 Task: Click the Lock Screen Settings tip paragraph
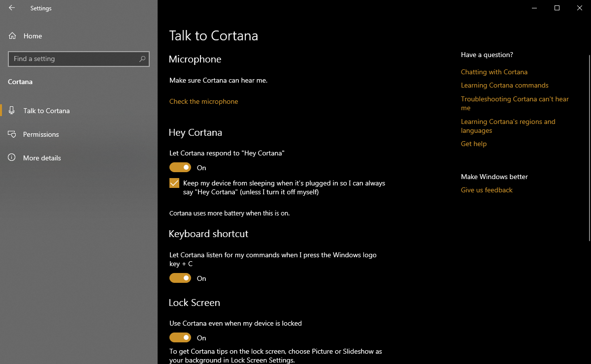pos(276,356)
